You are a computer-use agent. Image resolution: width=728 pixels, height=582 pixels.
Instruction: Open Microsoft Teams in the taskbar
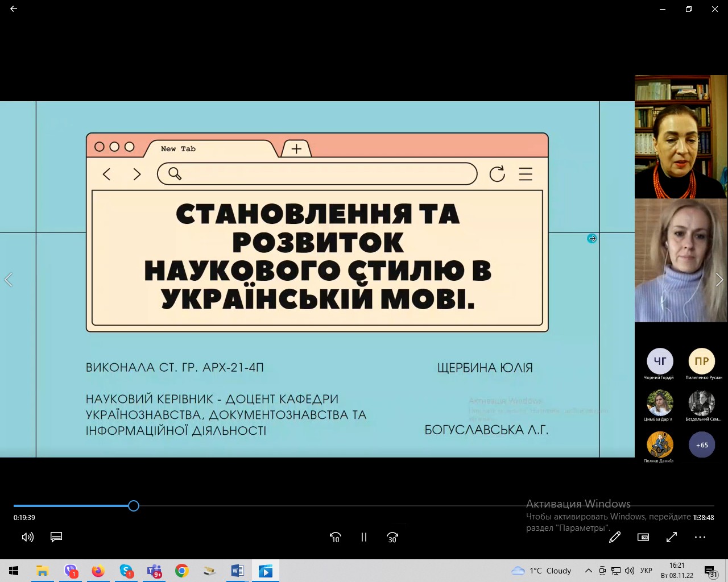point(154,571)
